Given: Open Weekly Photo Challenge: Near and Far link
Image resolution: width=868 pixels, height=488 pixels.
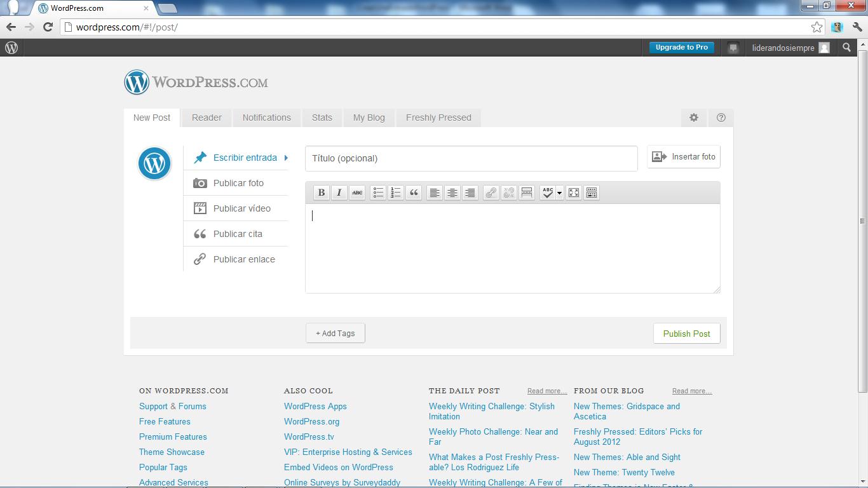Looking at the screenshot, I should point(493,437).
